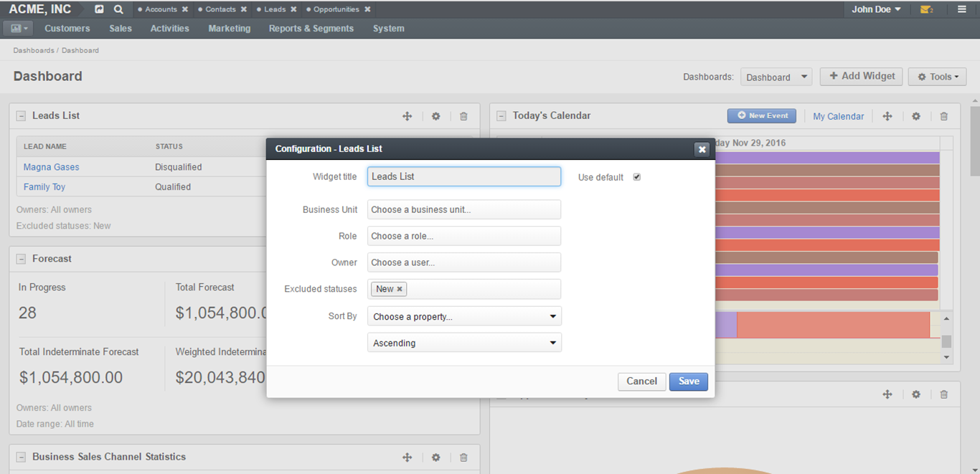Screen dimensions: 980x474
Task: Open the My Calendar link
Action: 839,116
